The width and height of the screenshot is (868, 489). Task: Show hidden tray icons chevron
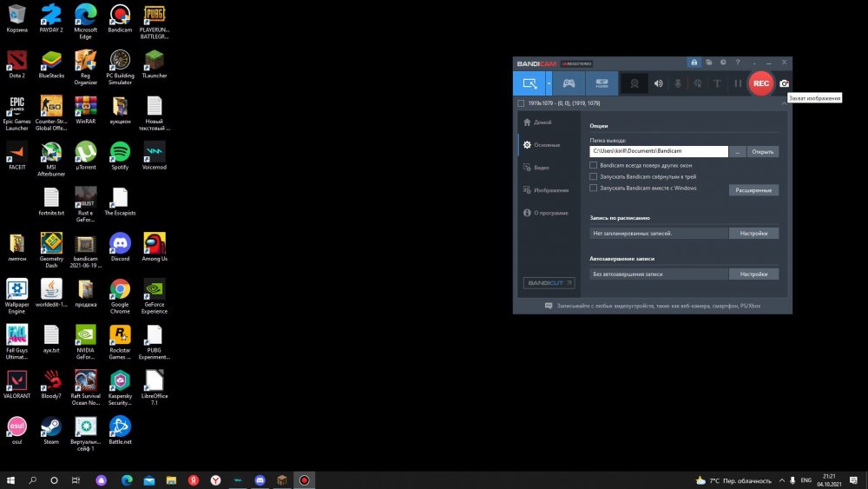tap(782, 480)
